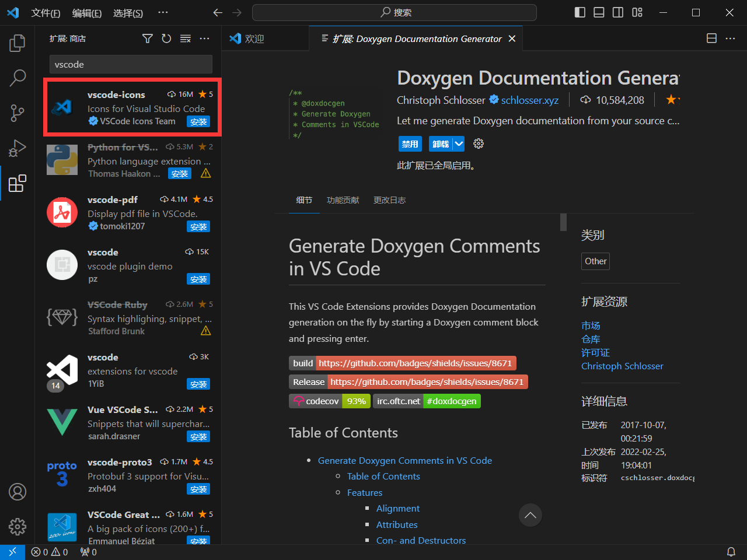Click the top command center search box

click(395, 12)
